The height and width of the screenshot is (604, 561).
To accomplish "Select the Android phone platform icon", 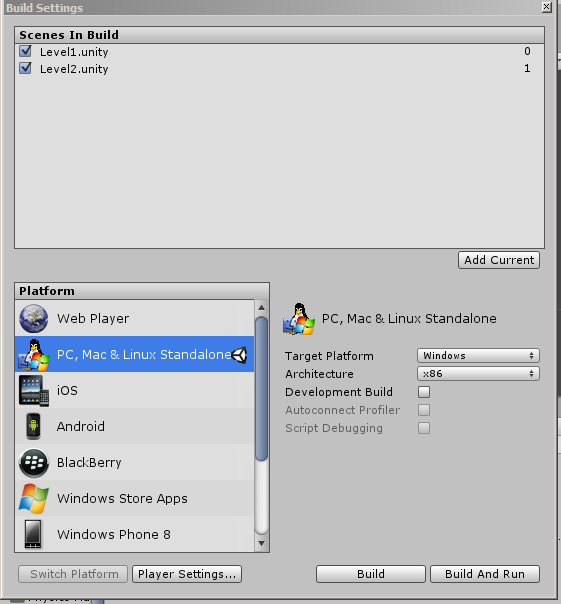I will (x=33, y=426).
